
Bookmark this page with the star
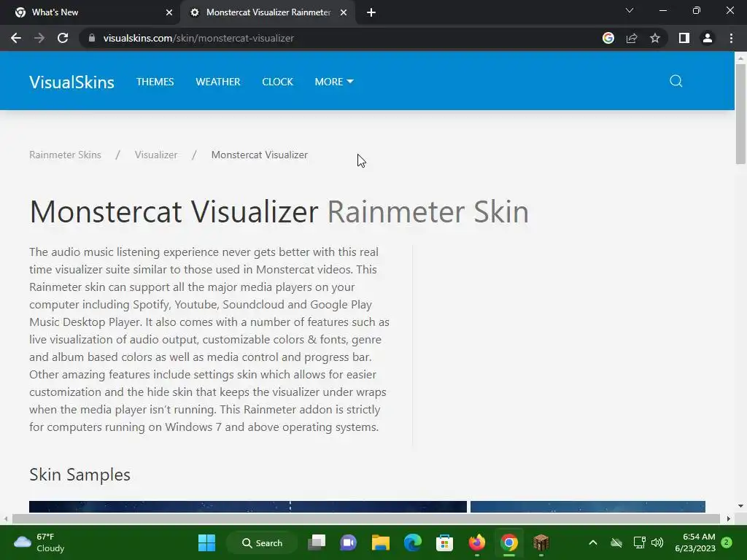pos(655,38)
